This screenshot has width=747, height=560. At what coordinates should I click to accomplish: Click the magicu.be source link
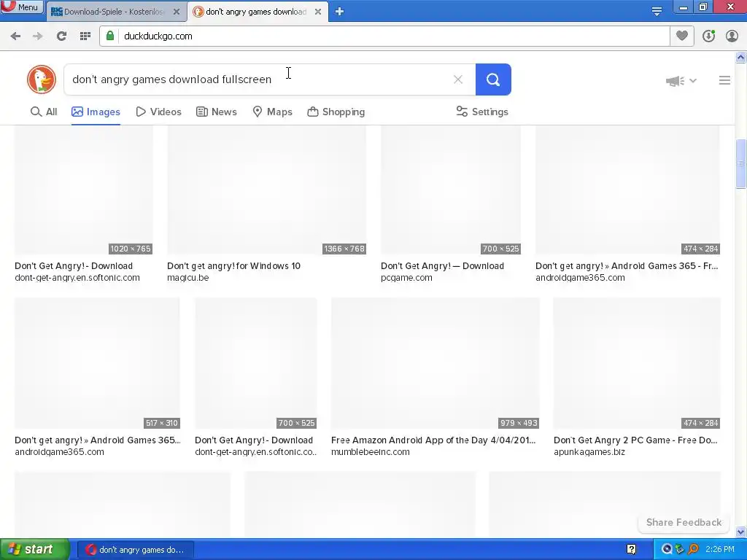187,278
